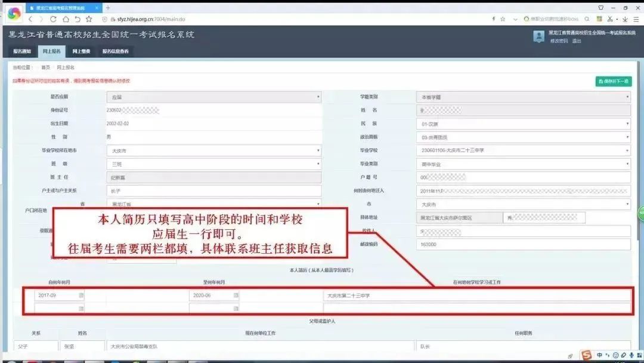Open a new browser tab with plus

108,8
